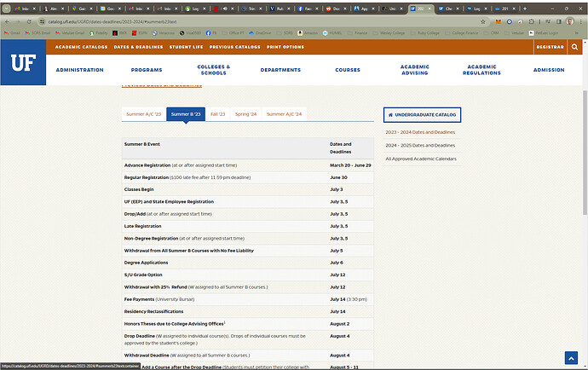Open the browser extensions puzzle icon
The image size is (588, 370).
pos(532,22)
